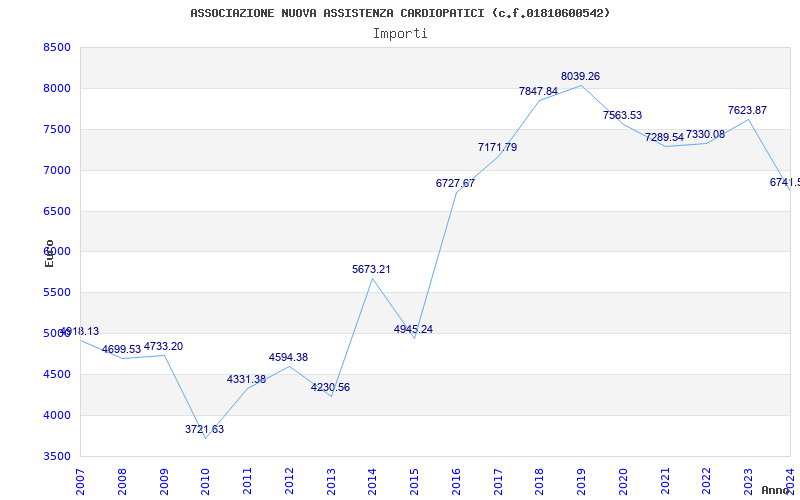Select data label 8039.26
This screenshot has height=500, width=800.
click(581, 77)
